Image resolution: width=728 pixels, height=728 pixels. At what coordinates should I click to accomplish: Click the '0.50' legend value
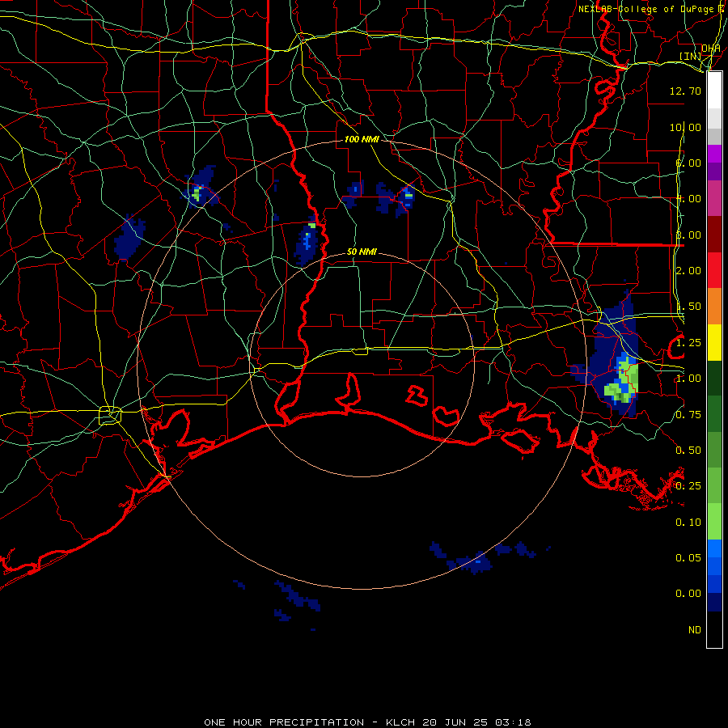(x=688, y=451)
